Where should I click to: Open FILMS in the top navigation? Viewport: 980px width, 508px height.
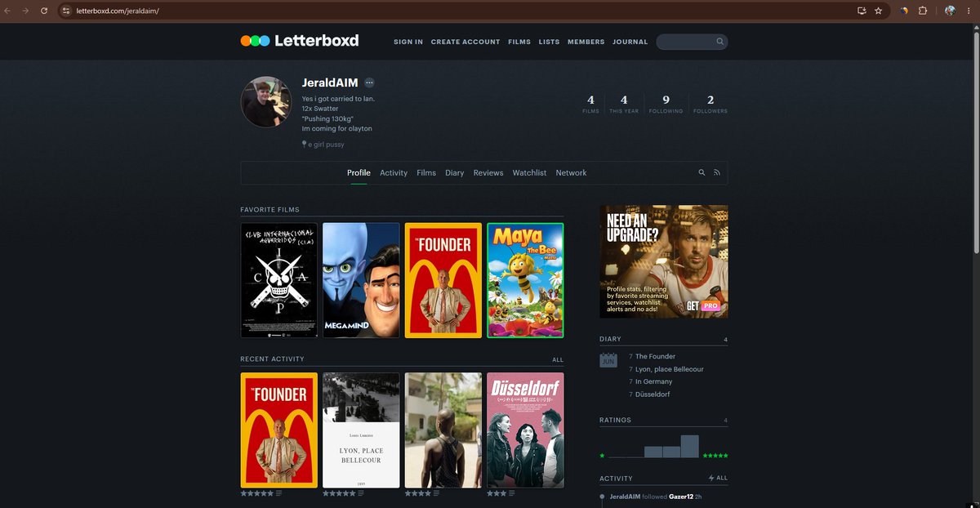pos(519,42)
